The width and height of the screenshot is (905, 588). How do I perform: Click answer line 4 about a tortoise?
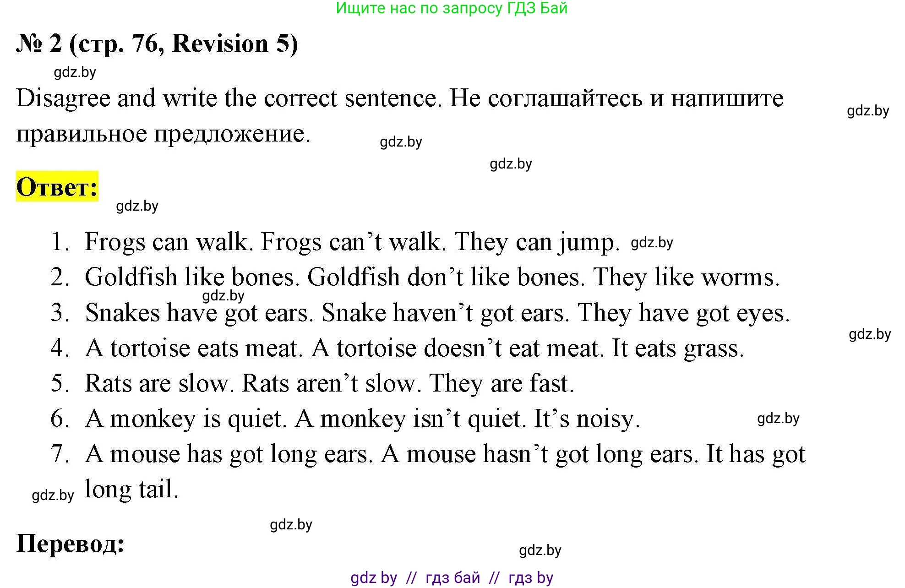click(414, 348)
